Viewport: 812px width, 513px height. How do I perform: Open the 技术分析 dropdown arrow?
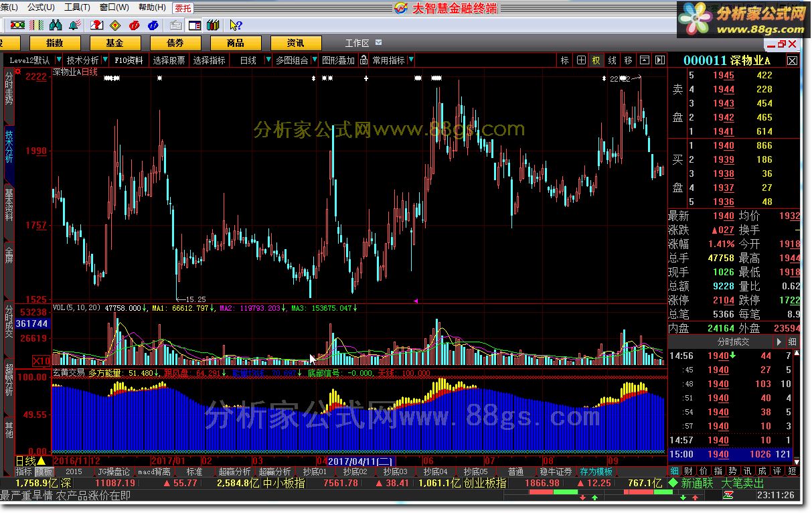tap(104, 60)
